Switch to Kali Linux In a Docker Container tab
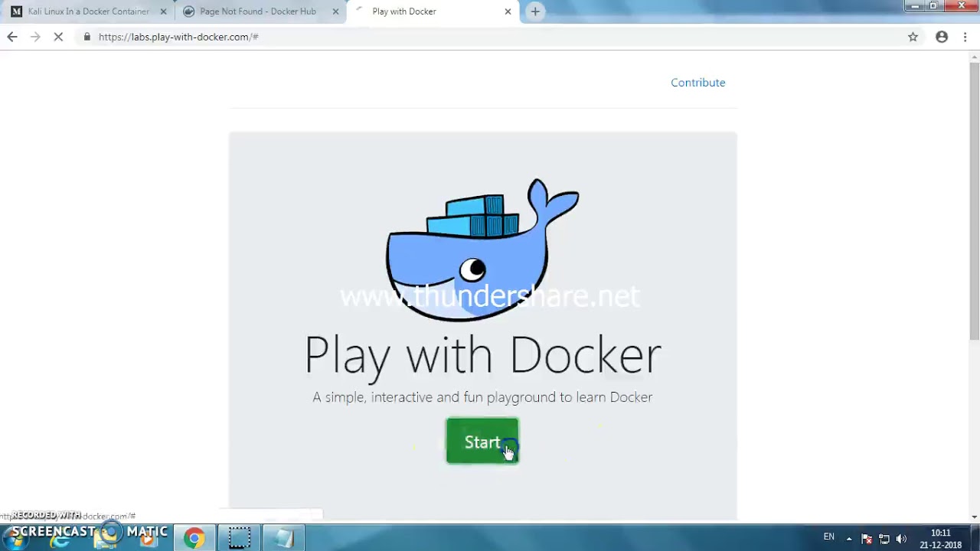This screenshot has height=551, width=980. pyautogui.click(x=89, y=11)
